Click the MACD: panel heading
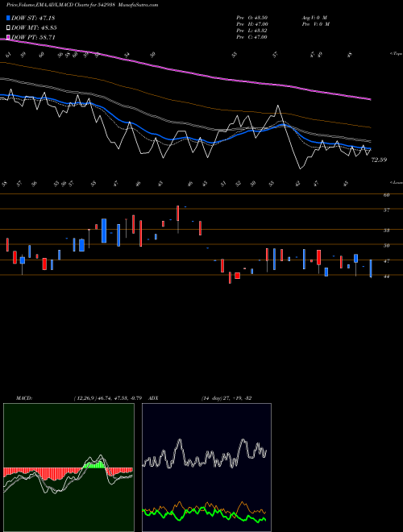This screenshot has width=403, height=532. coord(24,398)
